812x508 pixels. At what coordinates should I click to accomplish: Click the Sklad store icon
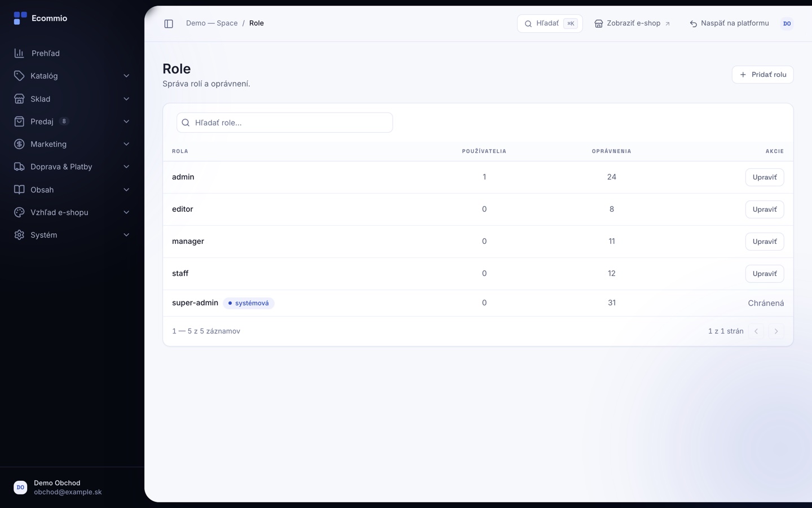(x=19, y=99)
